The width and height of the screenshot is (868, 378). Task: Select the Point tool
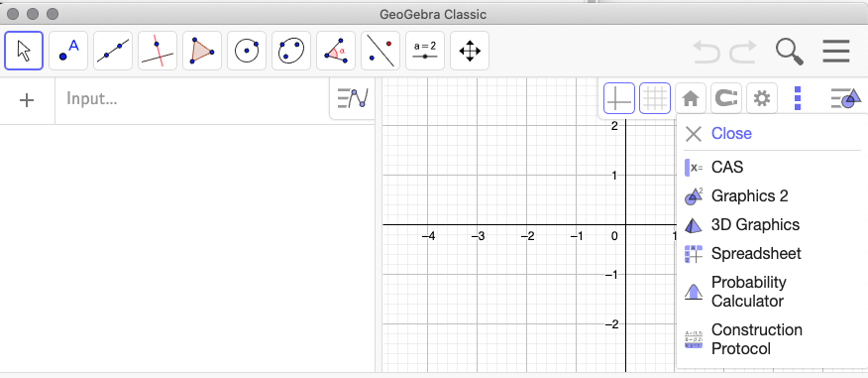[68, 51]
